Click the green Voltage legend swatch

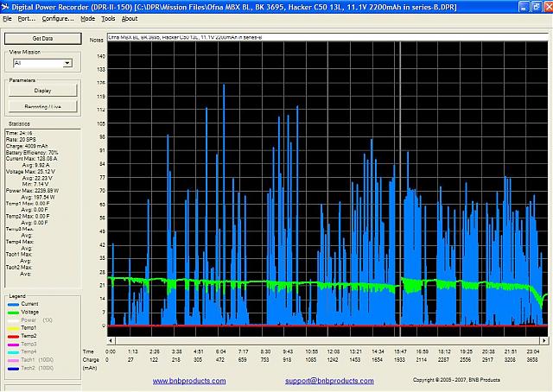(12, 312)
